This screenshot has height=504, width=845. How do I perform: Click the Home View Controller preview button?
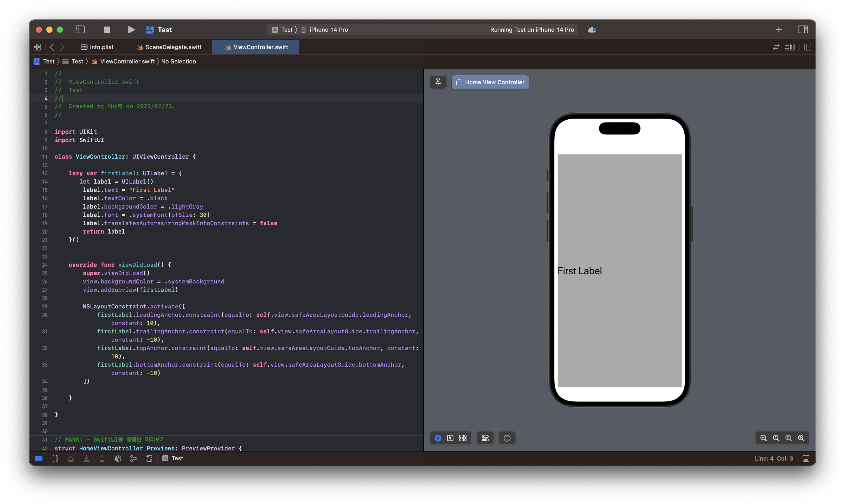490,82
